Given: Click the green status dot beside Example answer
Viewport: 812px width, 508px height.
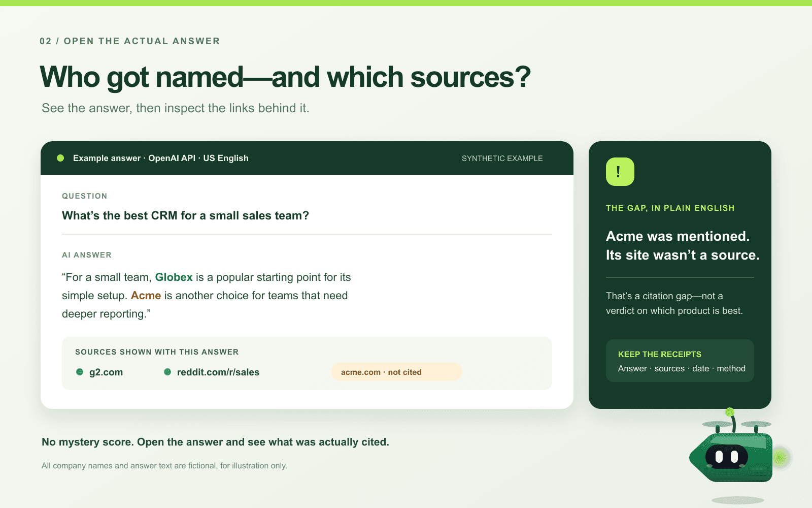Looking at the screenshot, I should point(60,158).
